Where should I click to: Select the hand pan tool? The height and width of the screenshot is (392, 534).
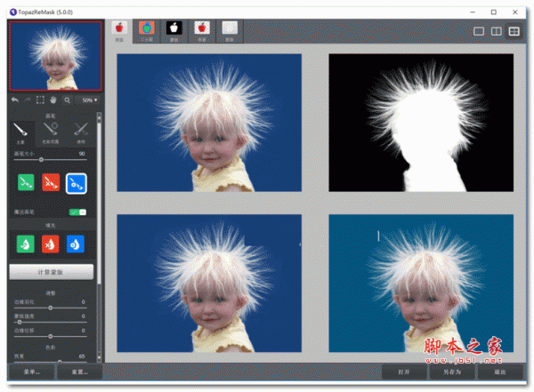click(x=54, y=100)
